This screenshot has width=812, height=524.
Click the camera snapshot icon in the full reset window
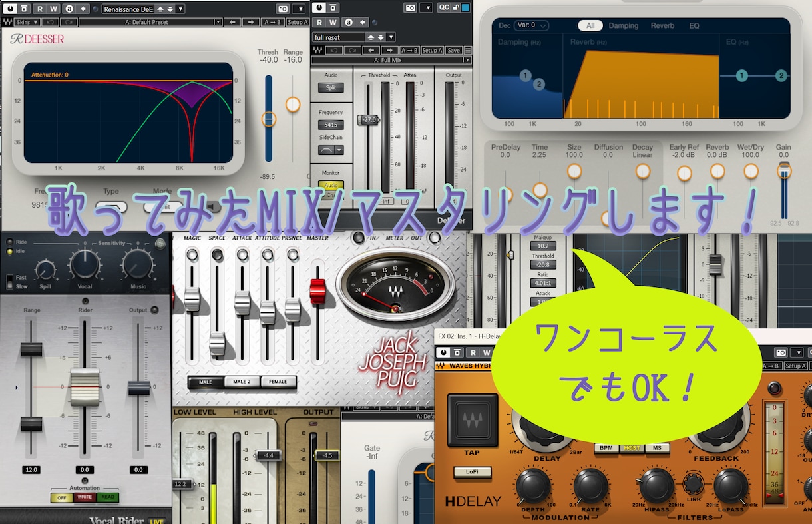410,7
